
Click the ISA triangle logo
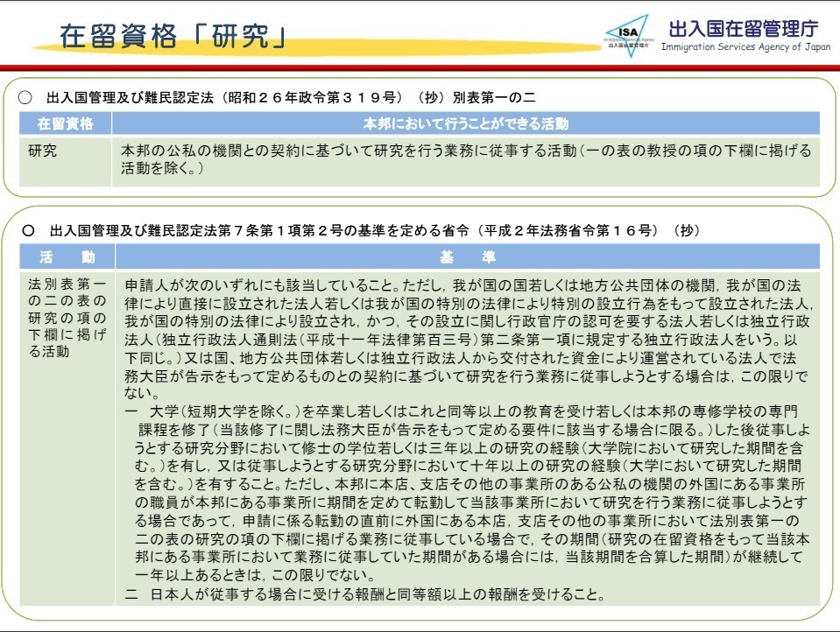point(628,35)
